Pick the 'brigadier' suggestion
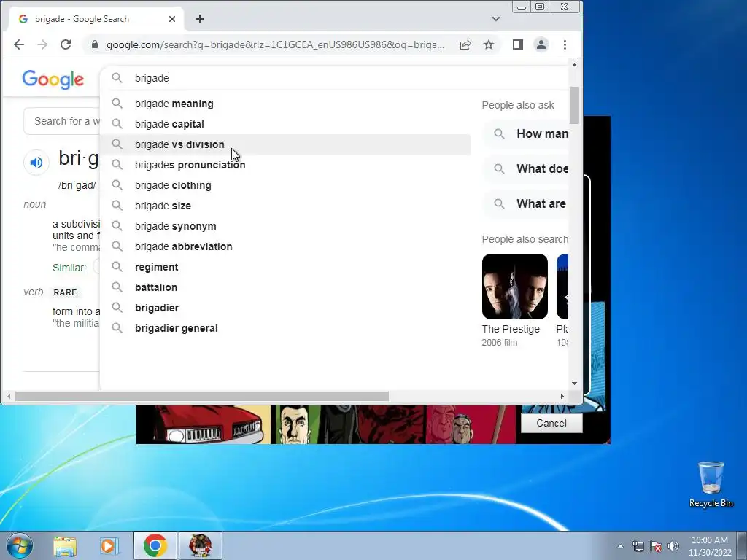 [285, 308]
